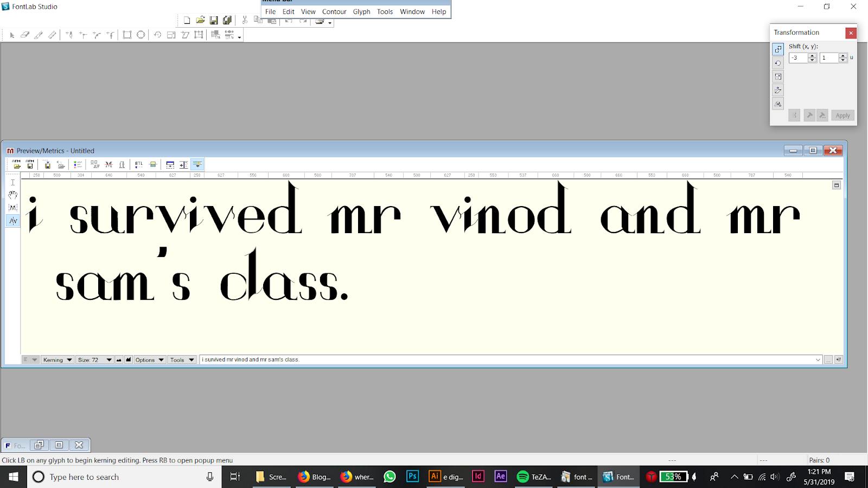Screen dimensions: 868x488
Task: Open WhatsApp from the taskbar
Action: tap(390, 477)
